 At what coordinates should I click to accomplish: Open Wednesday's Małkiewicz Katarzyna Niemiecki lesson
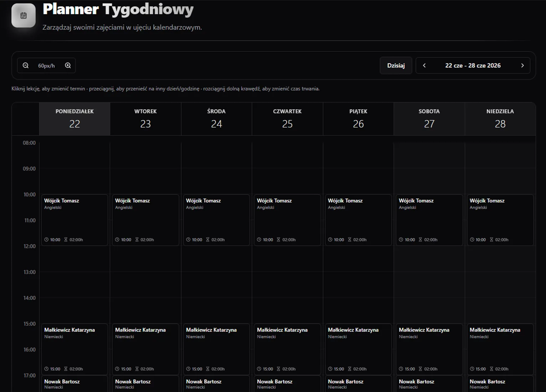[x=216, y=349]
